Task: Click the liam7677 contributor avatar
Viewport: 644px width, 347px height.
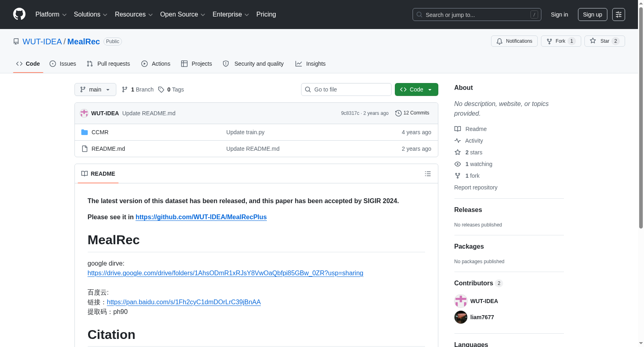Action: coord(461,317)
